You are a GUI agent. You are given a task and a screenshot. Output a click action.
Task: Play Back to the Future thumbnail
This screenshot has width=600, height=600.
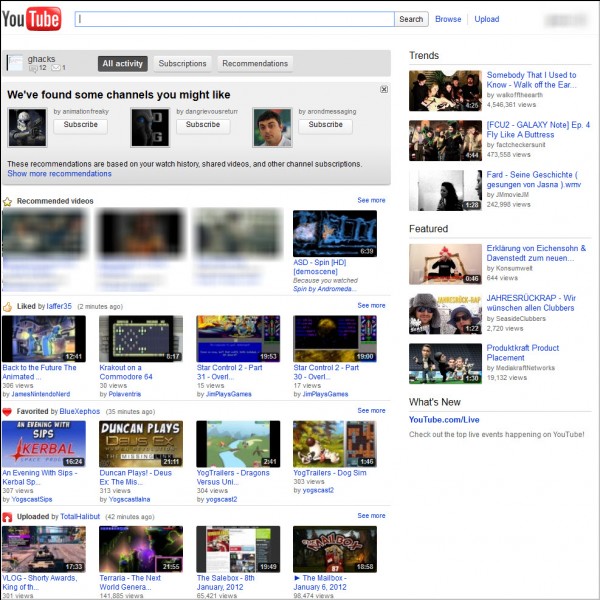[44, 339]
